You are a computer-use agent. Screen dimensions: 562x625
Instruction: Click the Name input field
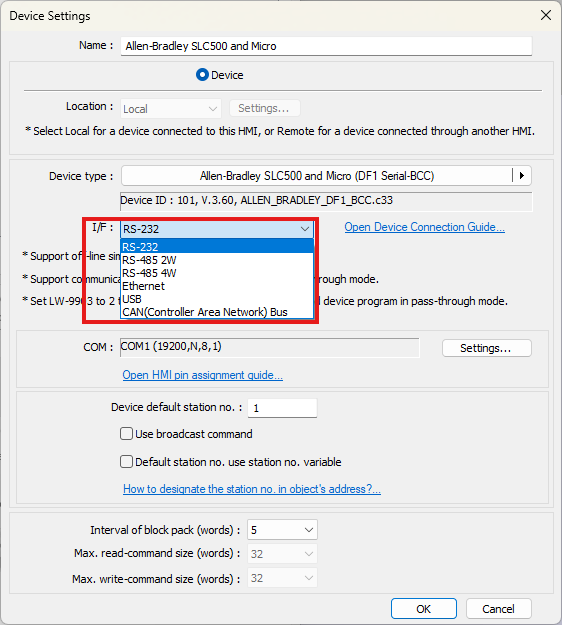(326, 46)
